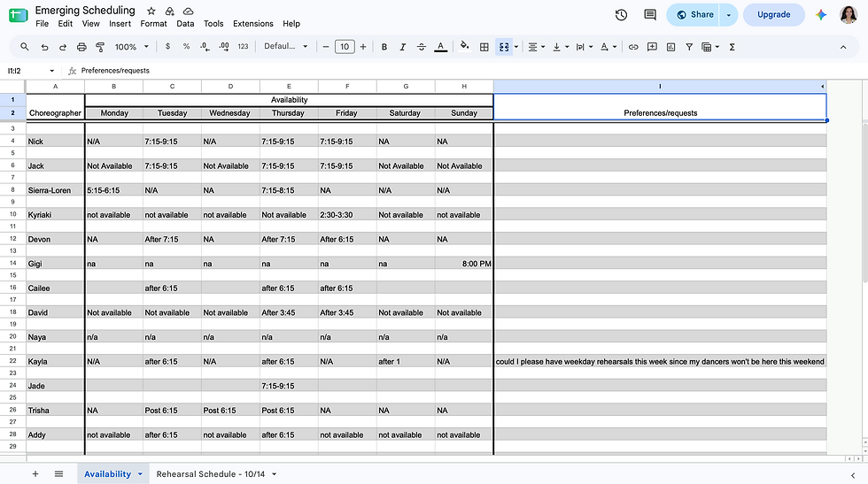Click the name box I1:I2

tap(30, 71)
